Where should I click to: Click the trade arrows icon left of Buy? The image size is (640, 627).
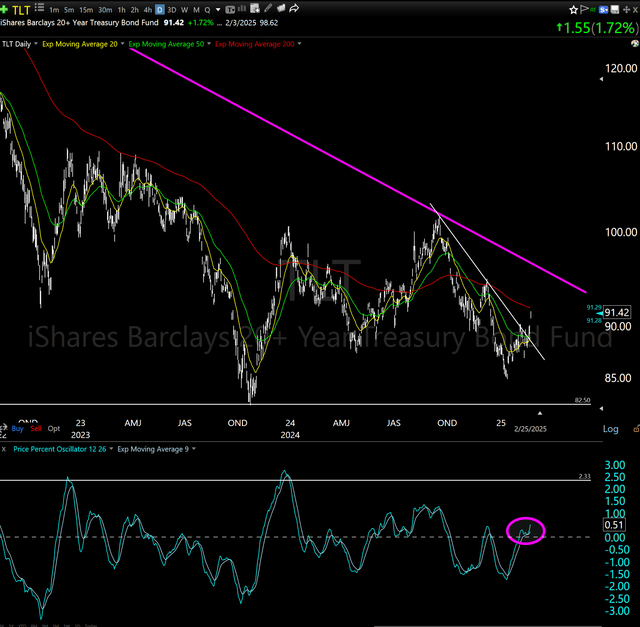click(3, 428)
